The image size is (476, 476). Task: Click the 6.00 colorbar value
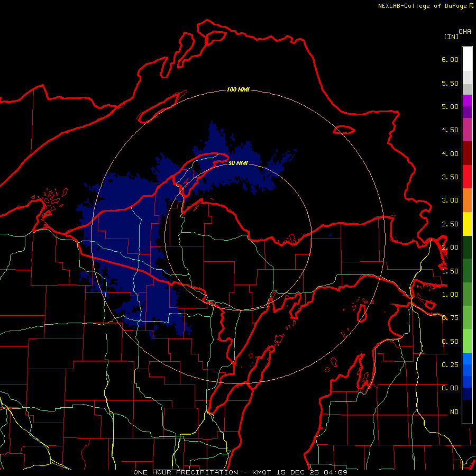[x=450, y=59]
